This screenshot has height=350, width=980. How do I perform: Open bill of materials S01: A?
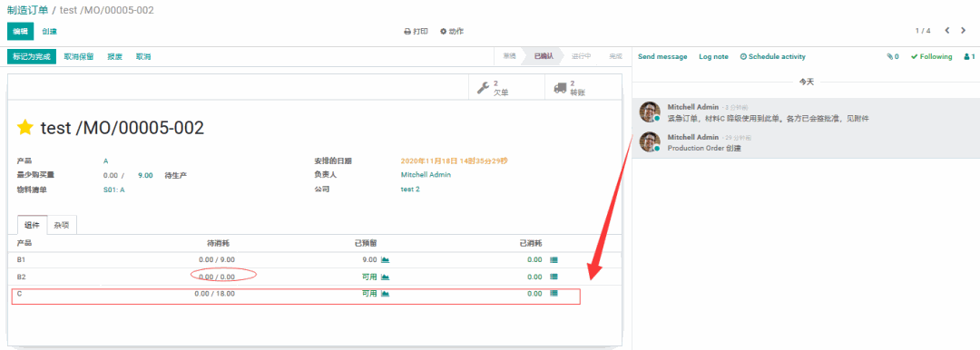(113, 190)
